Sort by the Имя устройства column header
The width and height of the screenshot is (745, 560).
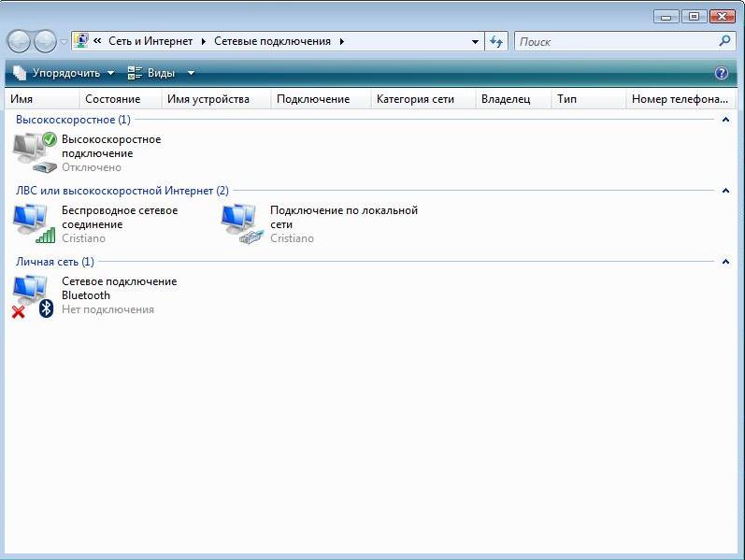click(x=208, y=99)
